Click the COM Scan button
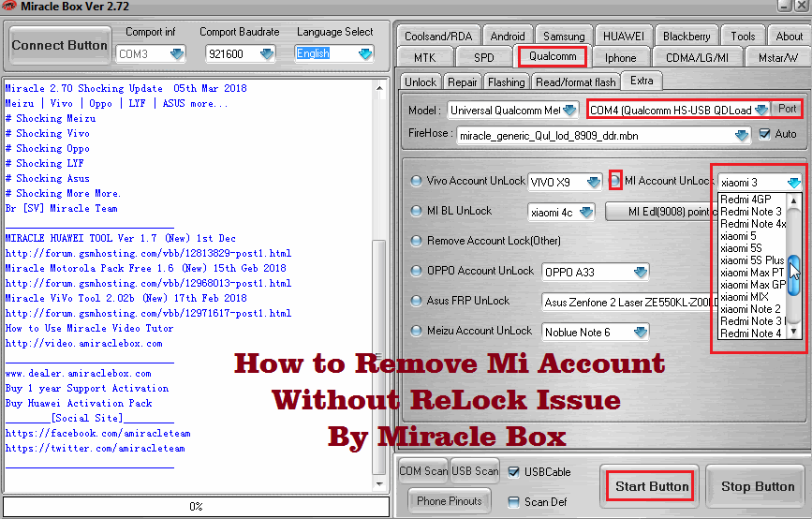 tap(423, 471)
